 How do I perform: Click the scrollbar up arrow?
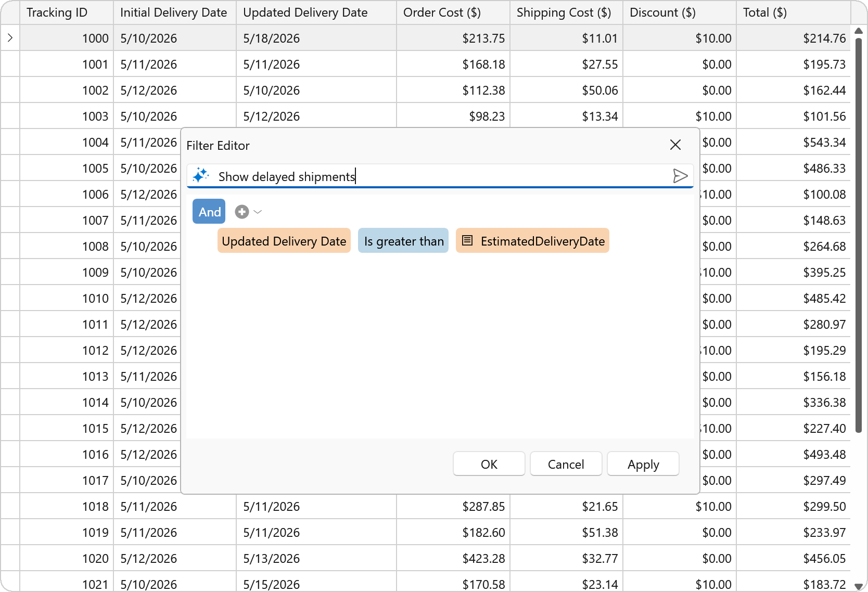click(x=859, y=31)
